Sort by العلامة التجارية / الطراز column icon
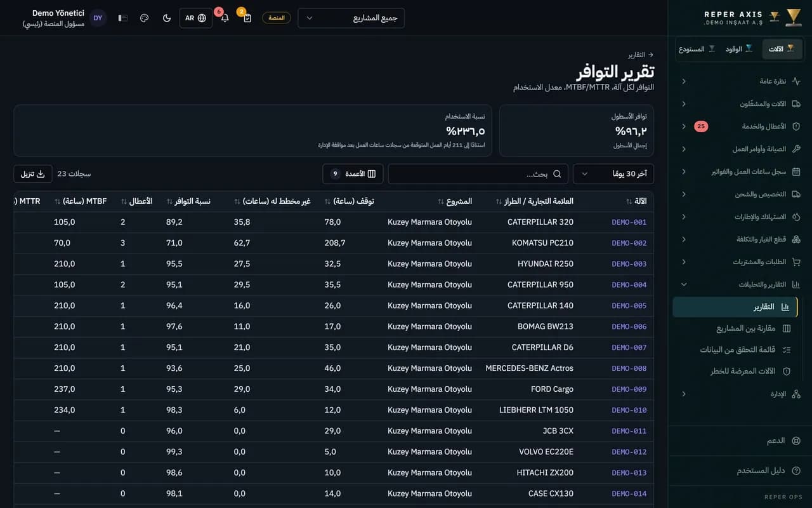This screenshot has width=812, height=508. [x=499, y=201]
